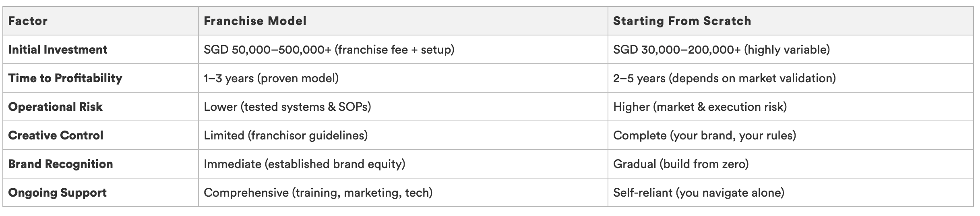
Task: Click the 'Factor' column header
Action: tap(28, 21)
